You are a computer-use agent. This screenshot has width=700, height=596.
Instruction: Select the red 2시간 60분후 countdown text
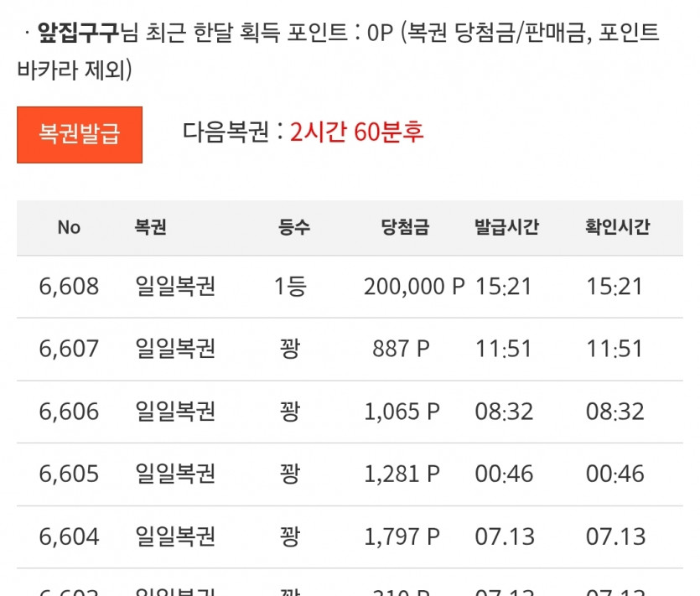356,132
